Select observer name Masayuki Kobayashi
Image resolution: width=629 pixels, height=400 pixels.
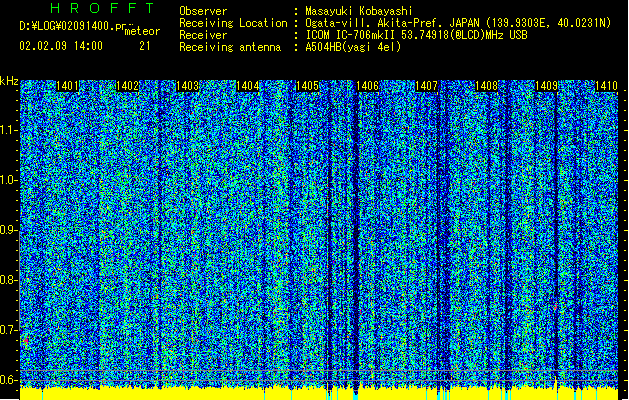(359, 11)
